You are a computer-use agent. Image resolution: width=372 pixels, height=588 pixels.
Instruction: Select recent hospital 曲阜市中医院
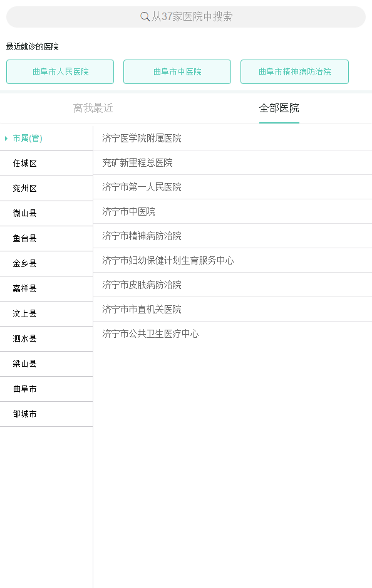[x=177, y=71]
